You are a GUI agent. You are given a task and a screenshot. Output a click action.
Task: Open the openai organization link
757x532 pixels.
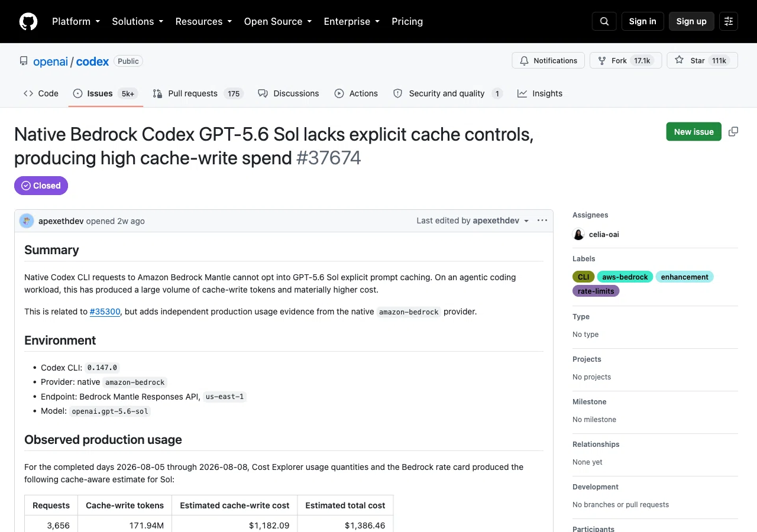tap(50, 61)
